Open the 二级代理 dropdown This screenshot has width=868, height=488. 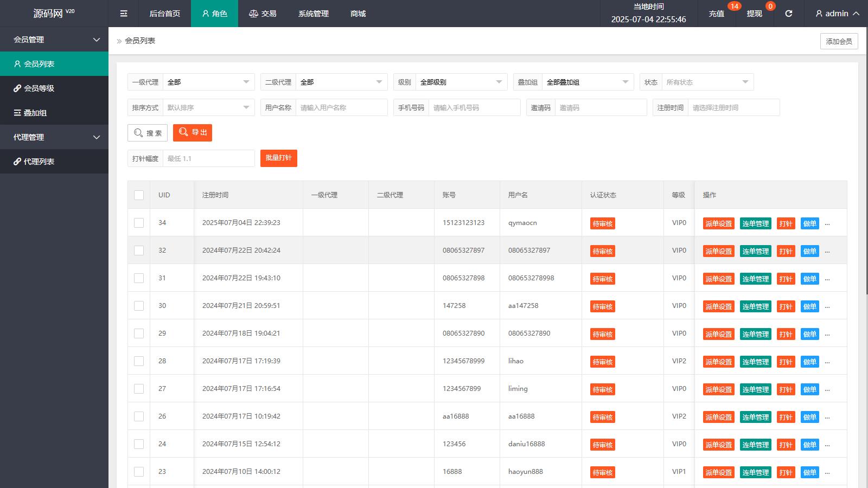pos(342,82)
